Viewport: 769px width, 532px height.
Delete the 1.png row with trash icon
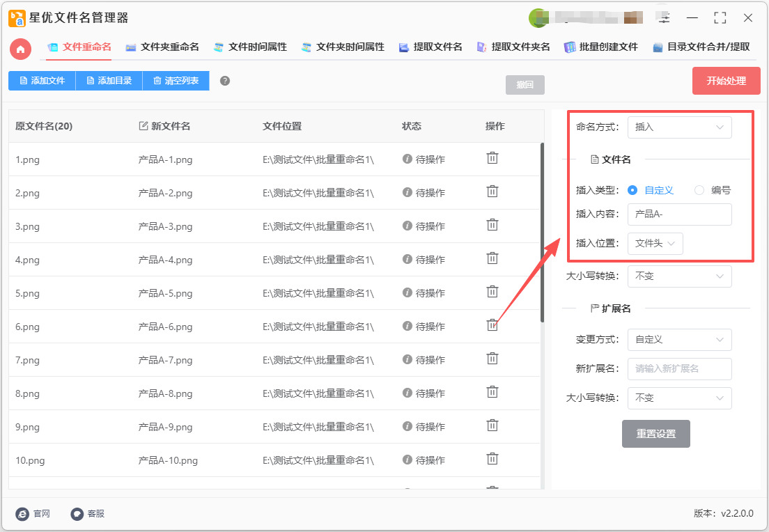pyautogui.click(x=492, y=158)
